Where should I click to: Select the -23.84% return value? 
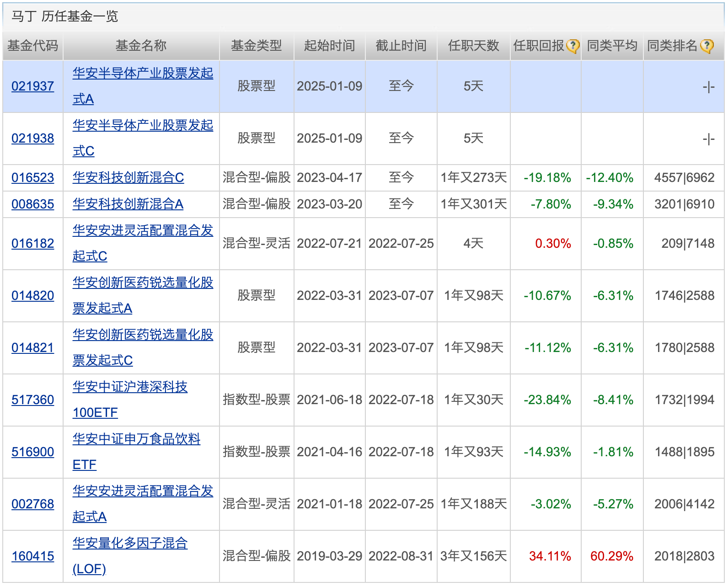pos(547,400)
